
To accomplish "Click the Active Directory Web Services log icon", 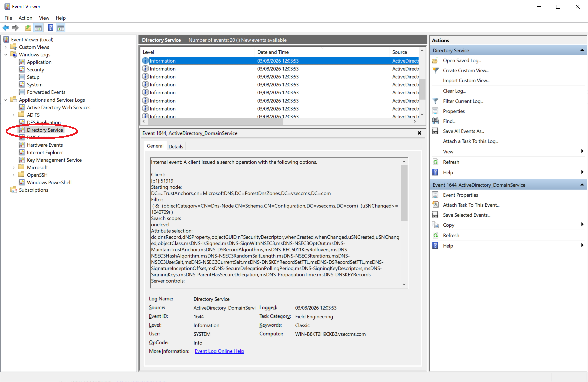I will tap(22, 107).
